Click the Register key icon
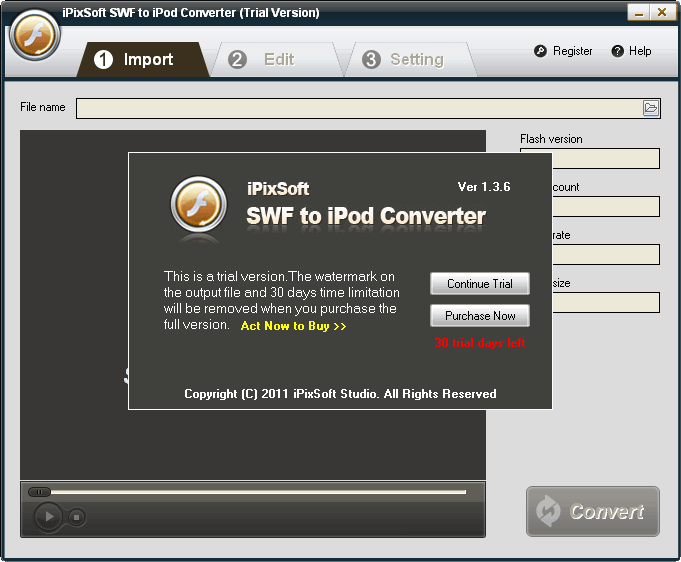The height and width of the screenshot is (562, 681). coord(540,51)
